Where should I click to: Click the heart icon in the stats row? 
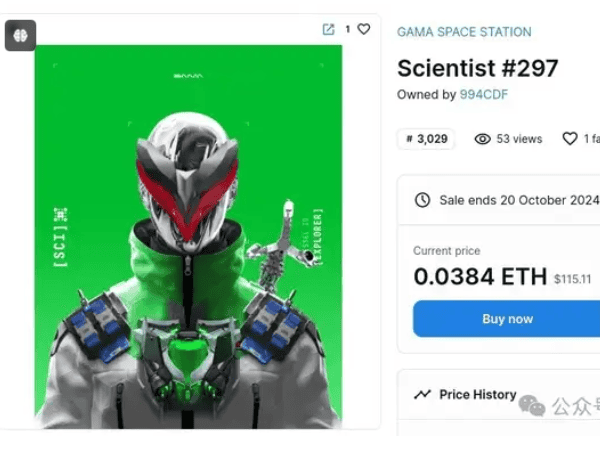click(570, 139)
